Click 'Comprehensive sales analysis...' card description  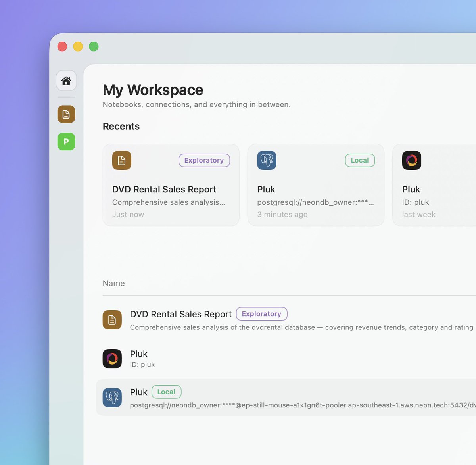tap(169, 202)
